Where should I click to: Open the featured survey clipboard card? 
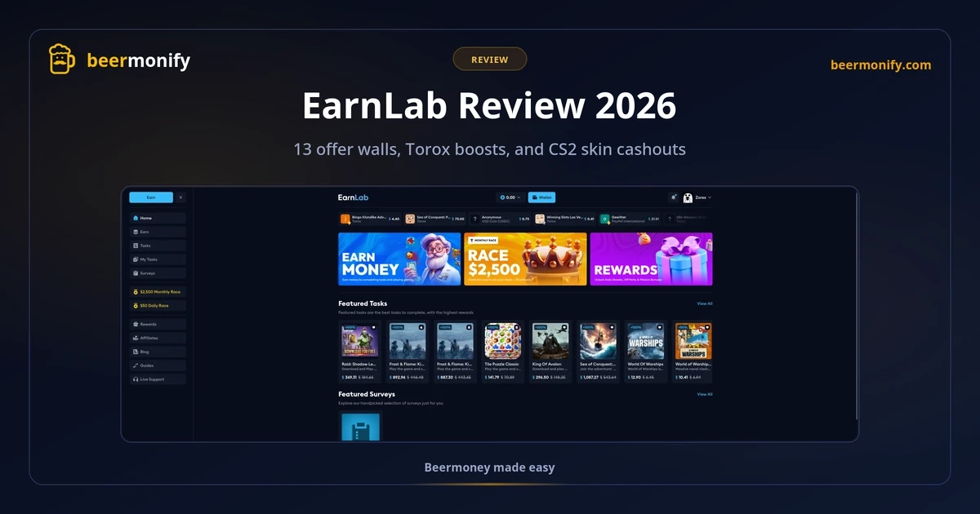coord(359,427)
